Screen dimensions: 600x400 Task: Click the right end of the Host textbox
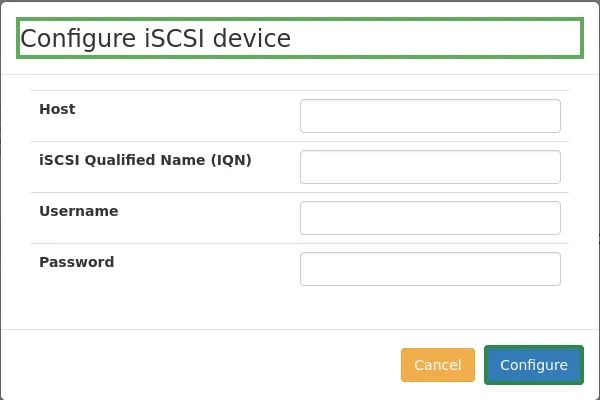pos(550,116)
